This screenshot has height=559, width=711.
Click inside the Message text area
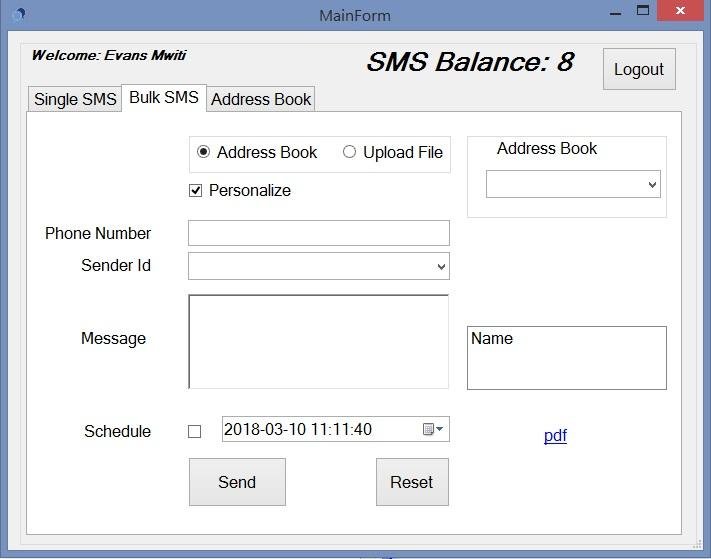tap(319, 341)
